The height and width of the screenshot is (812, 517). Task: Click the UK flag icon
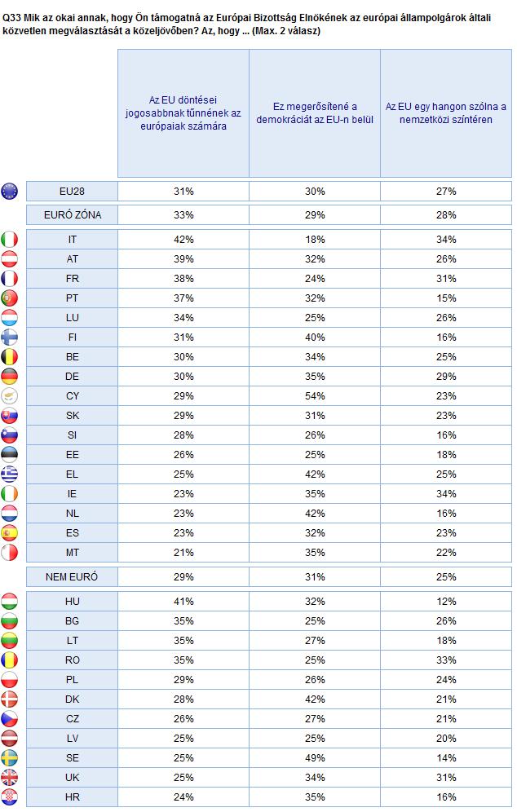pos(9,778)
